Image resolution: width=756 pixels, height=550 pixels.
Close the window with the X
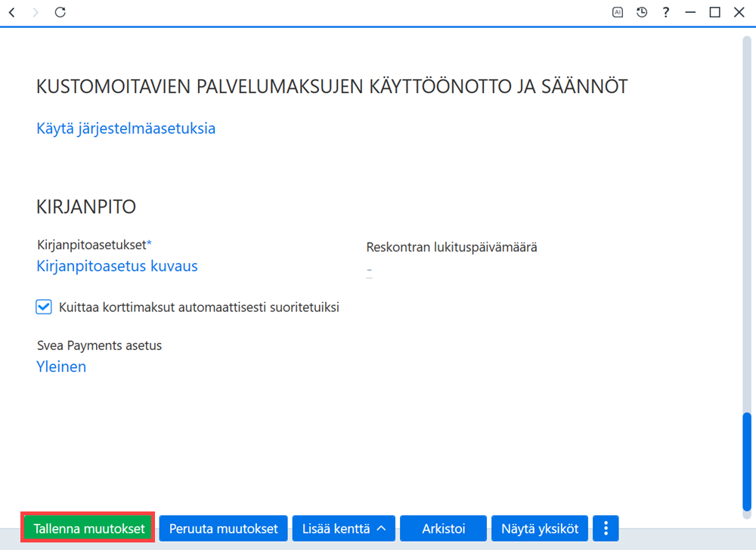(739, 13)
